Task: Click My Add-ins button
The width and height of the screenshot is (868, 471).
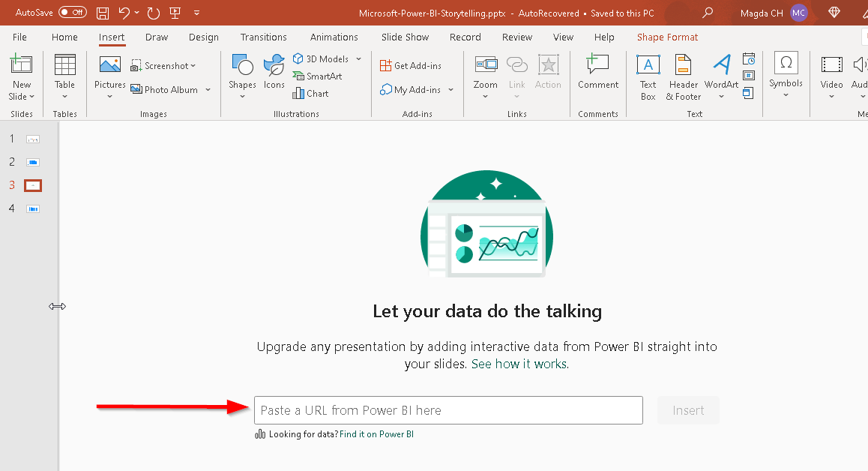Action: [410, 89]
